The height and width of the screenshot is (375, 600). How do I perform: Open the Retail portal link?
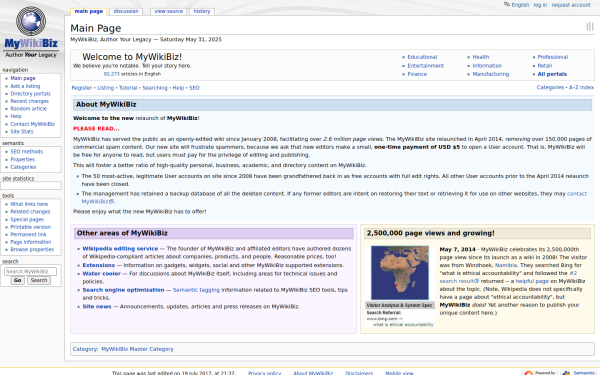pos(545,66)
